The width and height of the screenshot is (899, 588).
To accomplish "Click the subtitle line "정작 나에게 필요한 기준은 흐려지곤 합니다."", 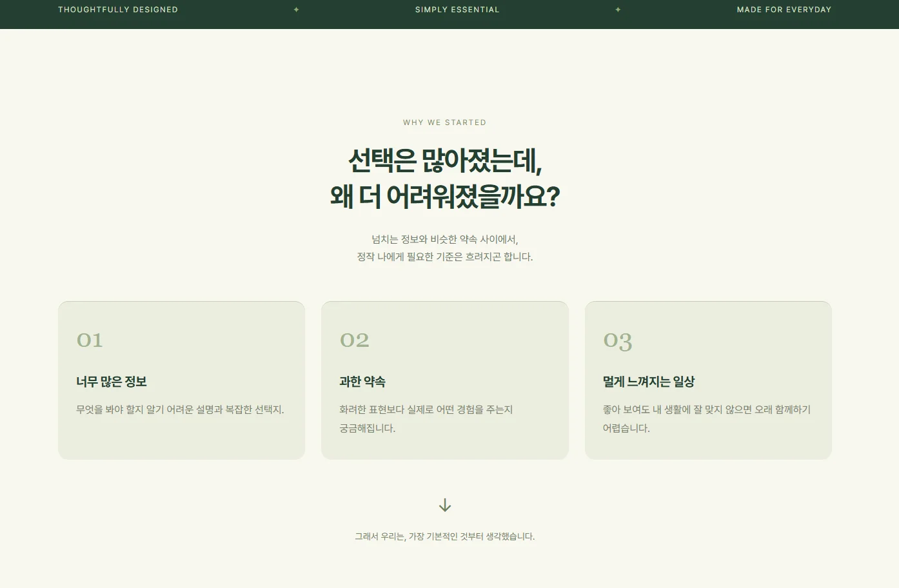I will pos(445,257).
